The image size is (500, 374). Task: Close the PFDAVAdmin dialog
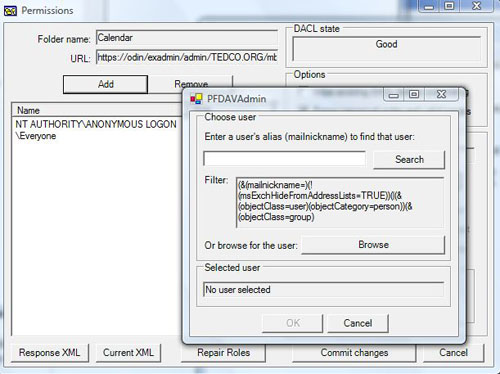click(x=441, y=95)
